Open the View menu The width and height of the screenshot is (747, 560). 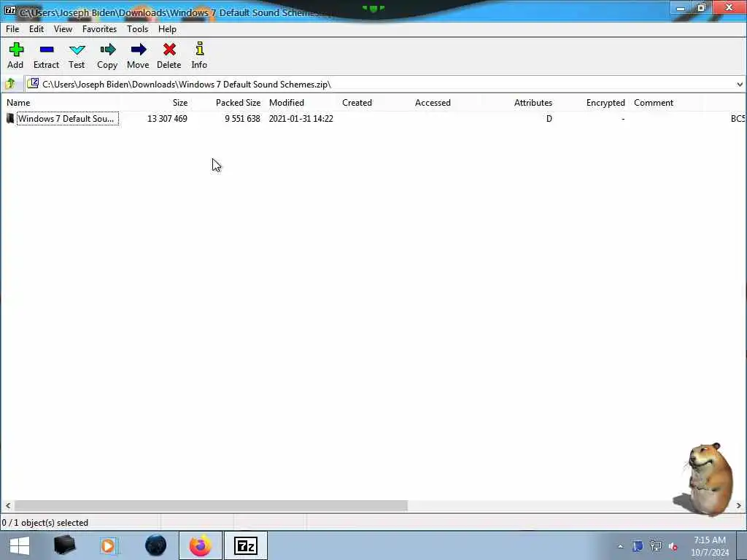[x=63, y=29]
